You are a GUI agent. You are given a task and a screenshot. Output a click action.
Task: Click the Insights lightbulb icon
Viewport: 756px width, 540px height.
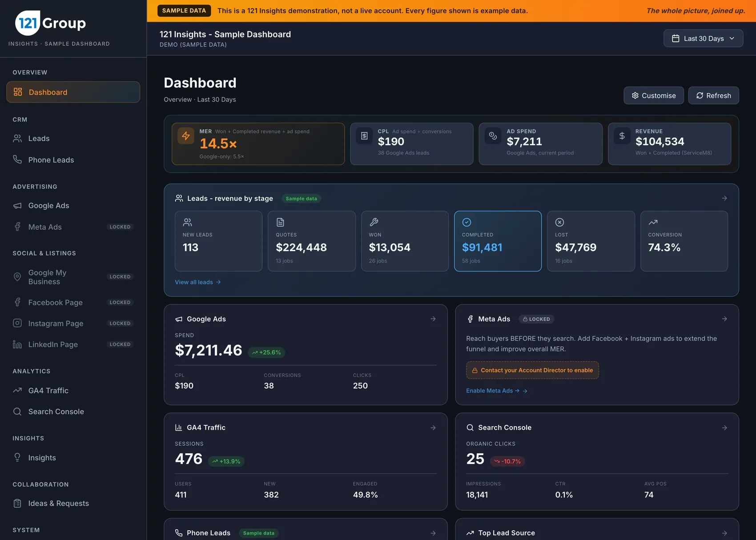coord(17,457)
